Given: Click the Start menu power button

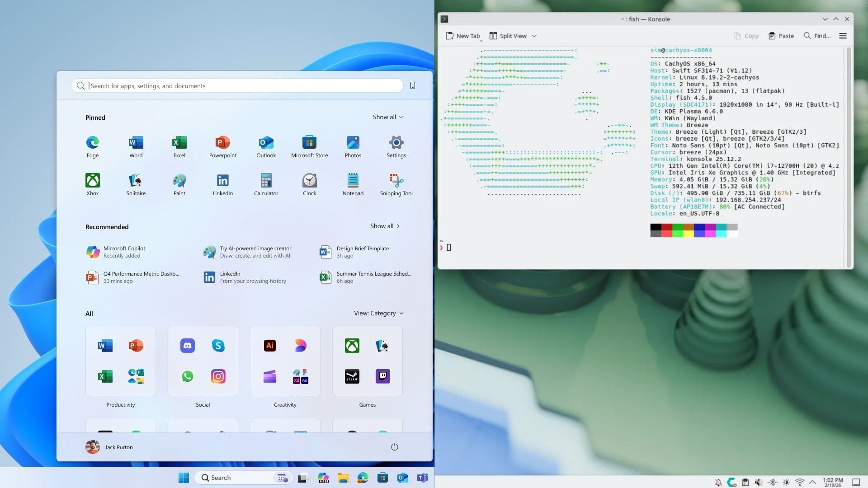Looking at the screenshot, I should pyautogui.click(x=394, y=447).
